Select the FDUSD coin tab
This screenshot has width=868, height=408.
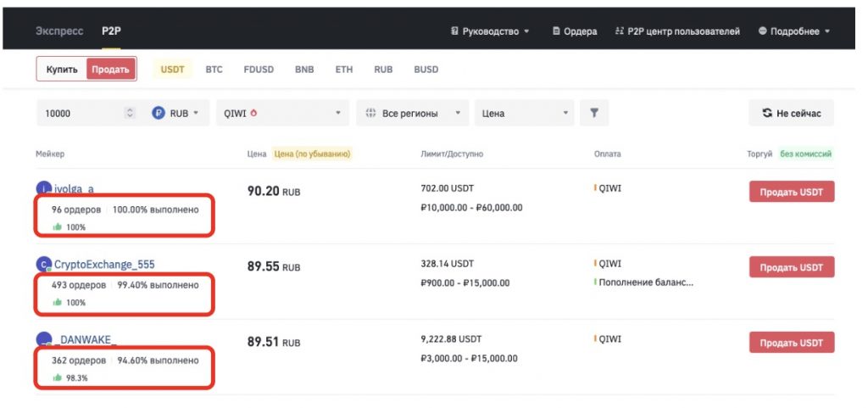point(259,70)
